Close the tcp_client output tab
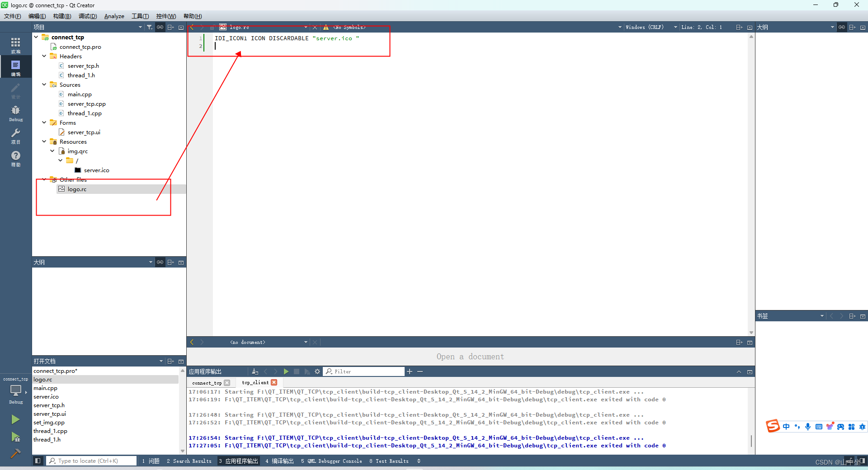 pyautogui.click(x=274, y=382)
